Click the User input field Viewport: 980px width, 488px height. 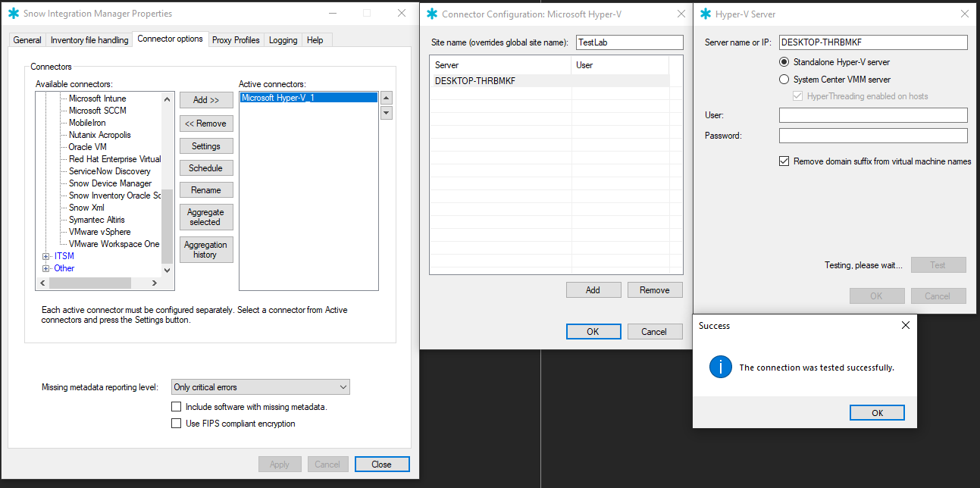pos(873,115)
